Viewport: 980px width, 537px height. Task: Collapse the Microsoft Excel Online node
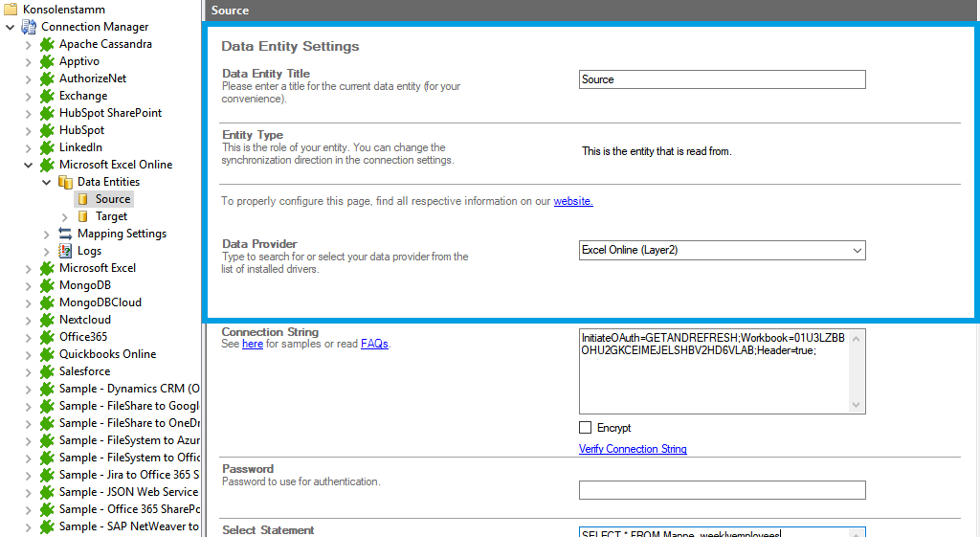(x=28, y=165)
